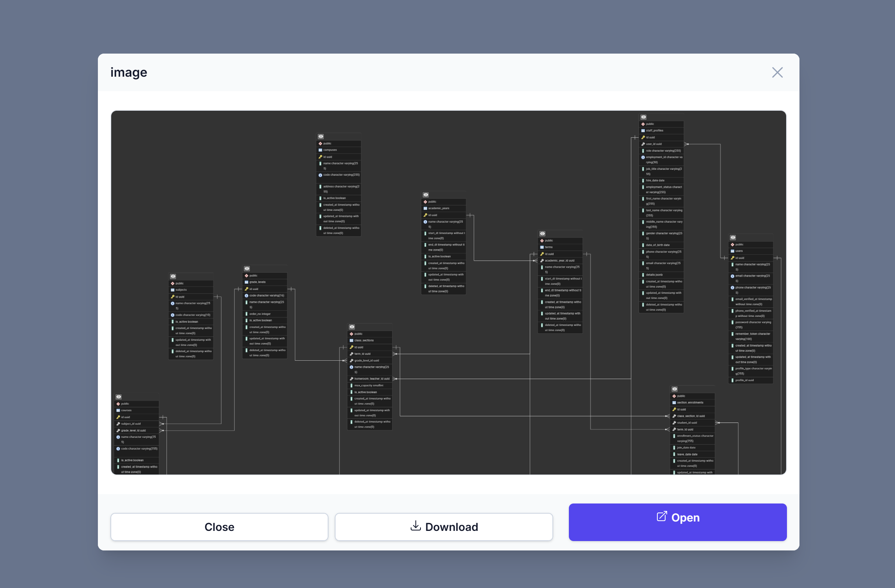Click the Open button
Screen dimensions: 895x588
pyautogui.click(x=677, y=522)
